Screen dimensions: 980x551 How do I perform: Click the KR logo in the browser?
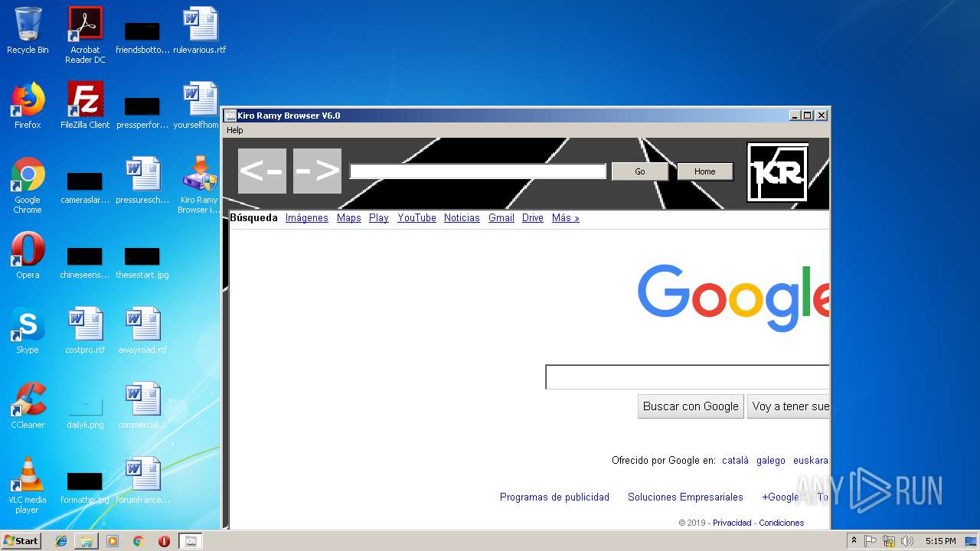click(x=777, y=172)
